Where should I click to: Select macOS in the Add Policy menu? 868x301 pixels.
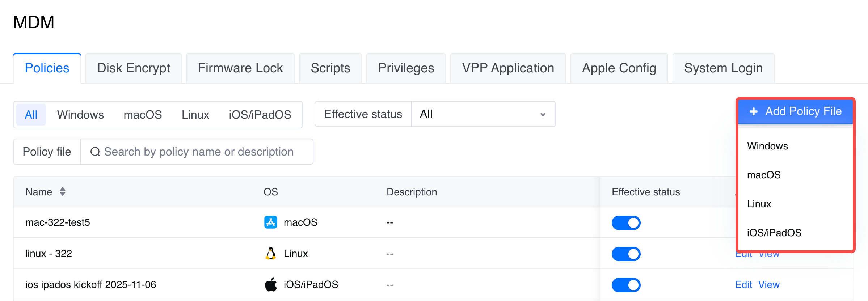click(764, 175)
